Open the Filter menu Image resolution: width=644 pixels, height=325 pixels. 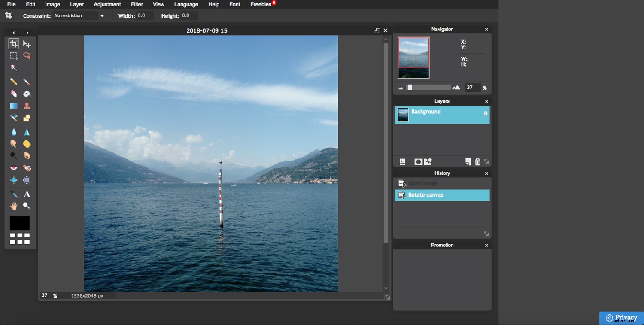click(x=137, y=5)
